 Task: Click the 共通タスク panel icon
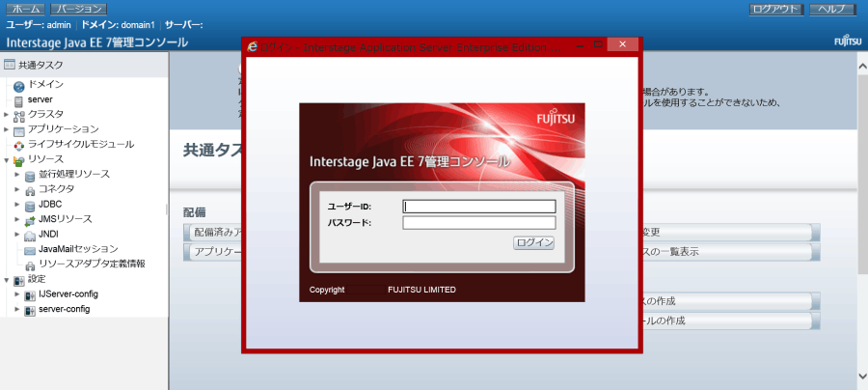tap(9, 65)
